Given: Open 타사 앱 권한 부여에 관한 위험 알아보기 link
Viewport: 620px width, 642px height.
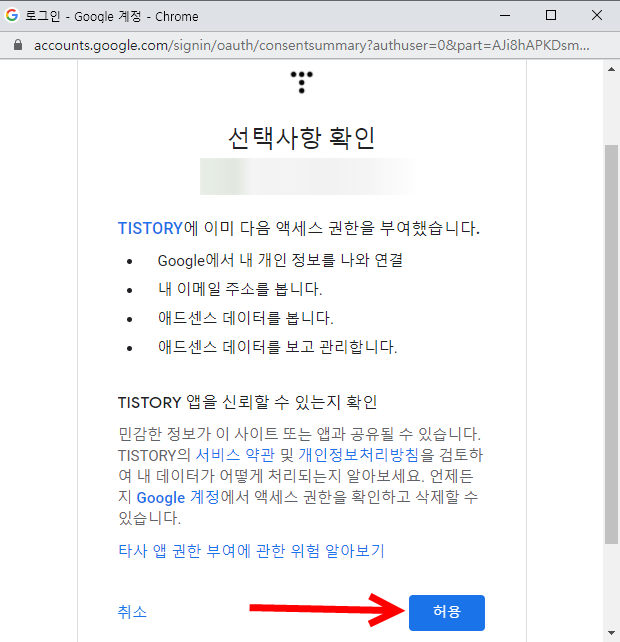Looking at the screenshot, I should coord(251,551).
